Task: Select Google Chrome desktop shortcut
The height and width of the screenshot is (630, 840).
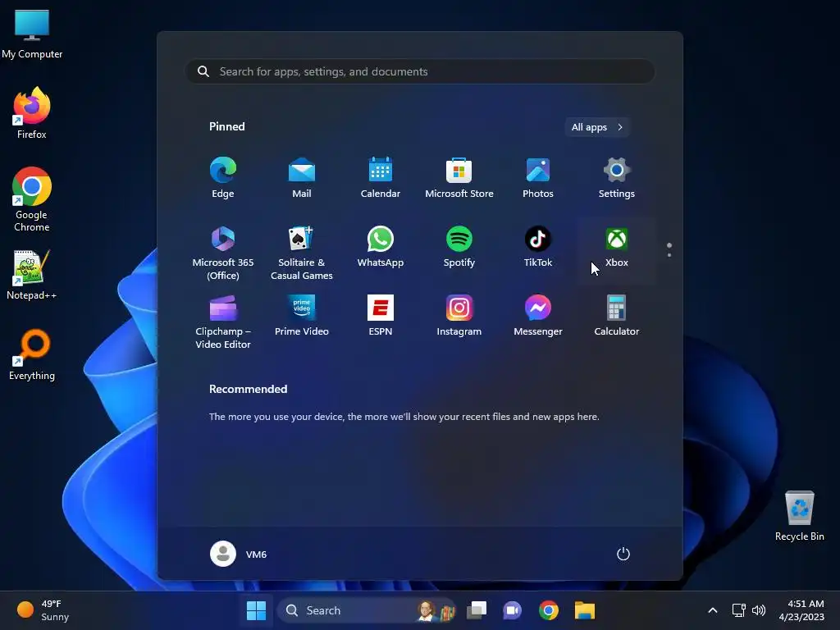Action: 32,199
